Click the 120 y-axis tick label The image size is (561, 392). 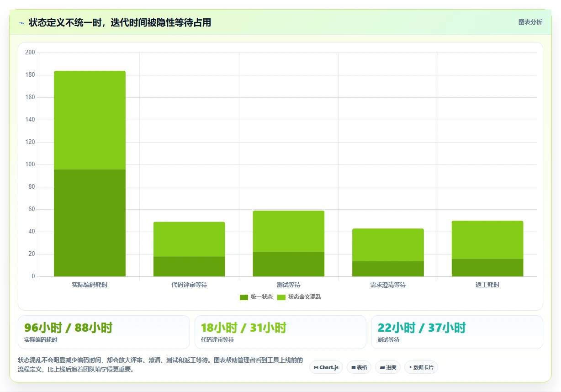click(x=30, y=142)
